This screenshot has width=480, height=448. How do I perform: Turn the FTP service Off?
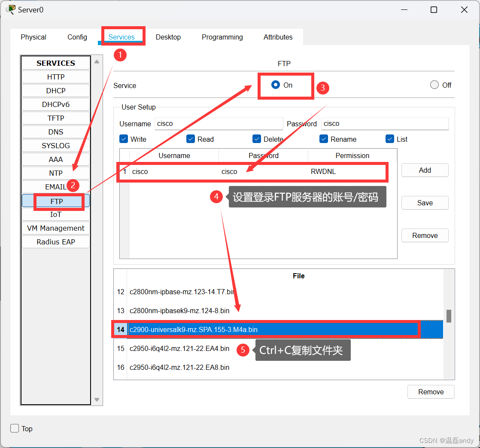434,85
